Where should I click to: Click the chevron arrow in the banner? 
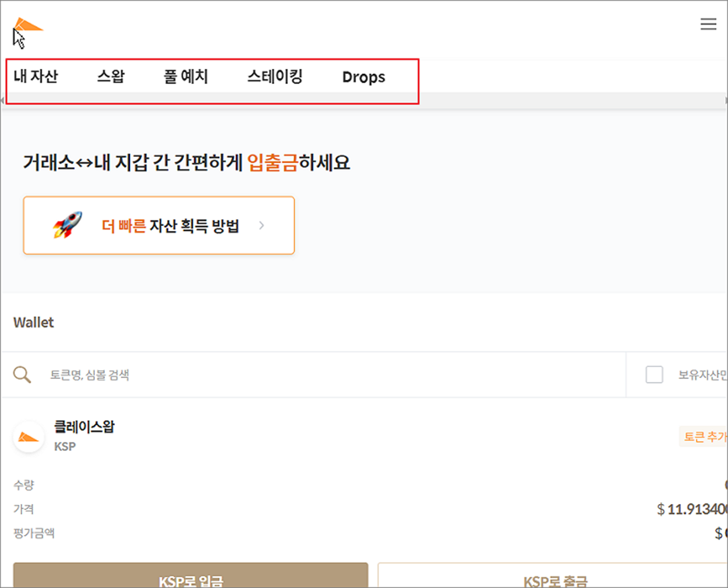tap(261, 225)
